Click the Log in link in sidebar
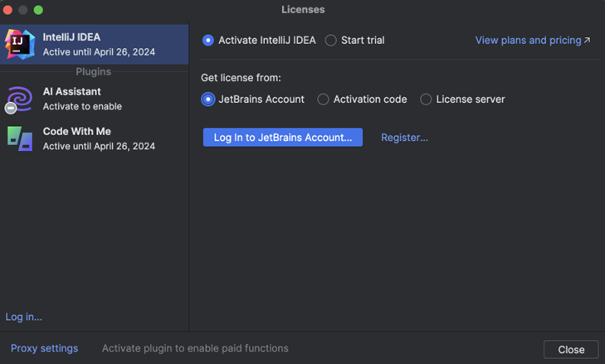605x364 pixels. pos(23,317)
